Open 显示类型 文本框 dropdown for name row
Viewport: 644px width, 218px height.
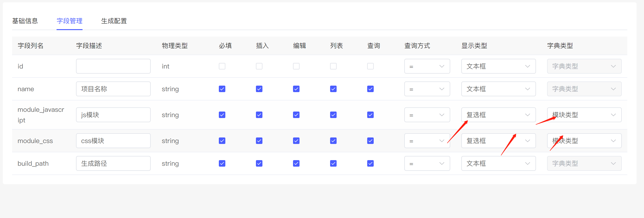(498, 89)
